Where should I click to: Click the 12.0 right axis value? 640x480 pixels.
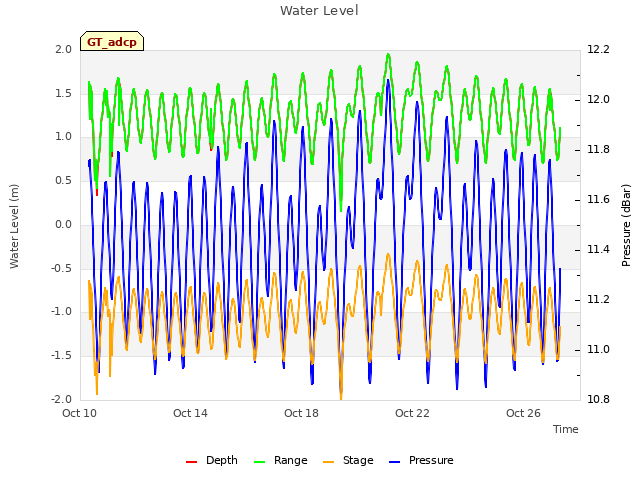pyautogui.click(x=598, y=100)
